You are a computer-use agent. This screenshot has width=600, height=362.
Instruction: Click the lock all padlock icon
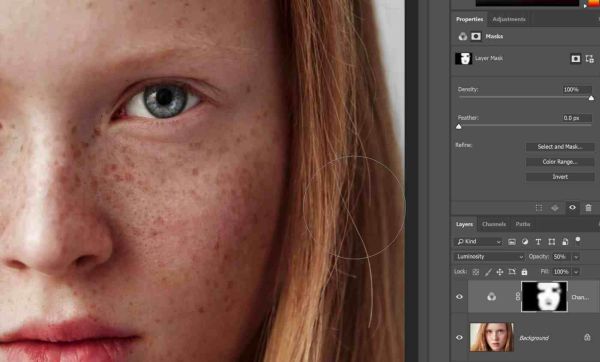click(x=524, y=272)
